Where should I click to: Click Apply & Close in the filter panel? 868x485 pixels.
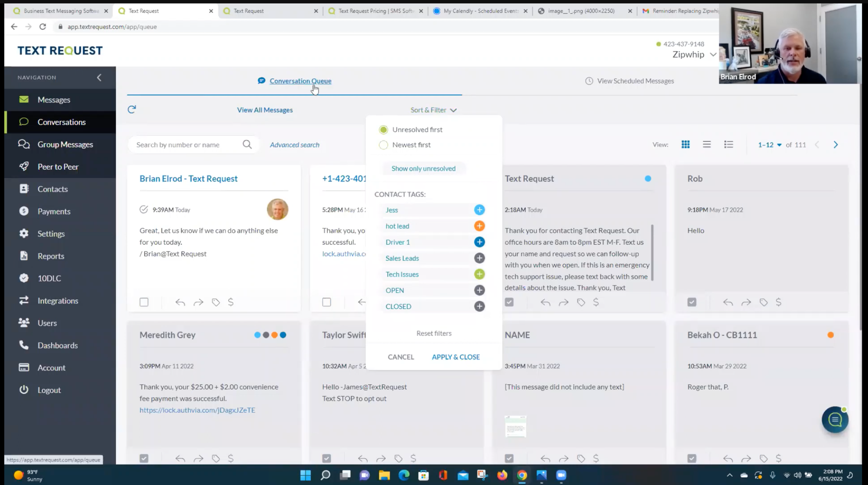point(455,357)
